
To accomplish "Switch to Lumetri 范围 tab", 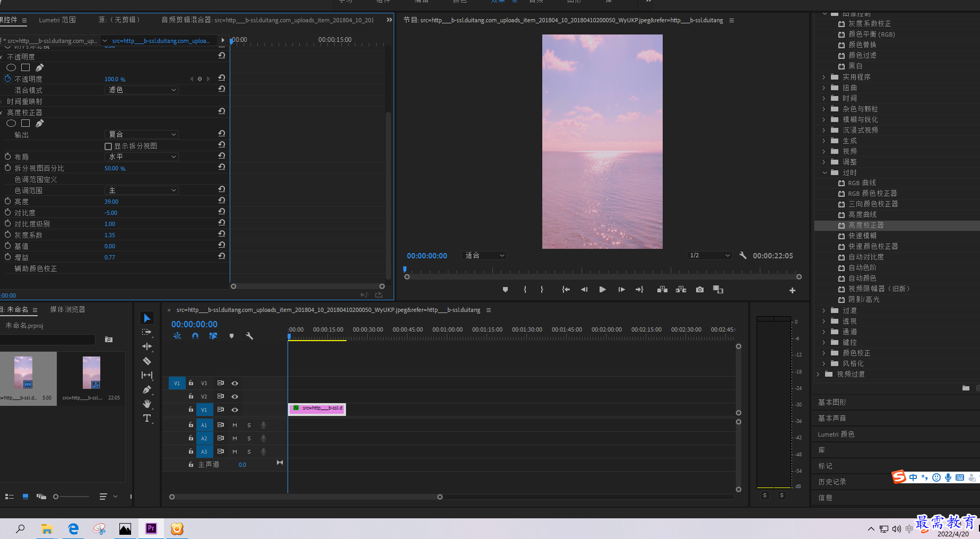I will click(57, 20).
